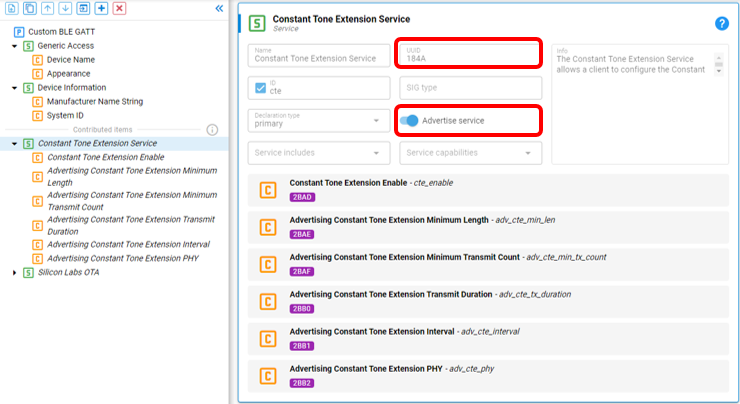
Task: Click the C icon on the adv_cte_phy card
Action: 268,376
